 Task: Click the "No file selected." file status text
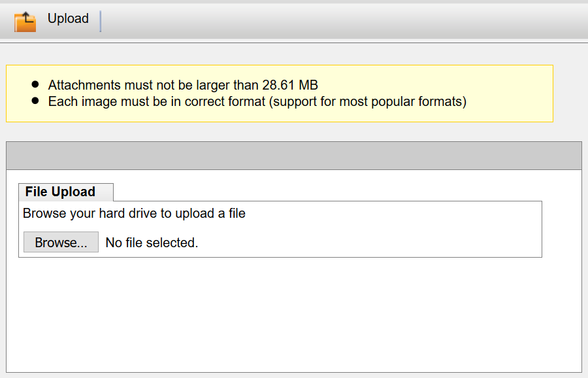pos(152,243)
